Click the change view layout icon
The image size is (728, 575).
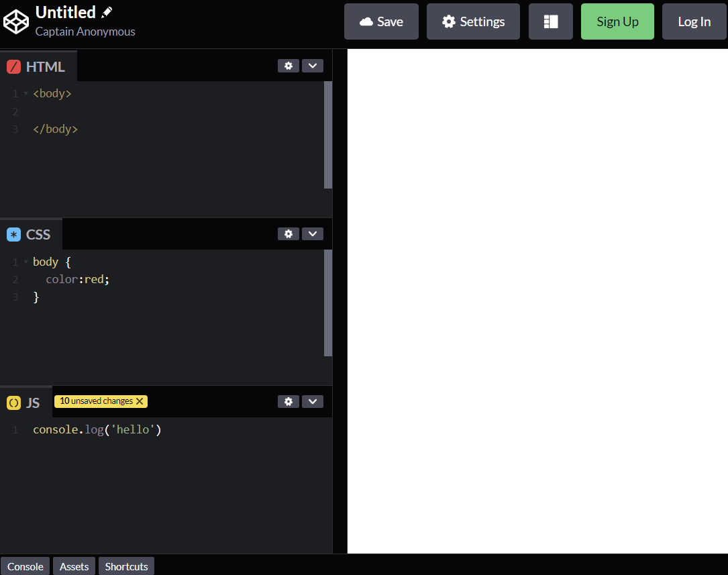(550, 21)
